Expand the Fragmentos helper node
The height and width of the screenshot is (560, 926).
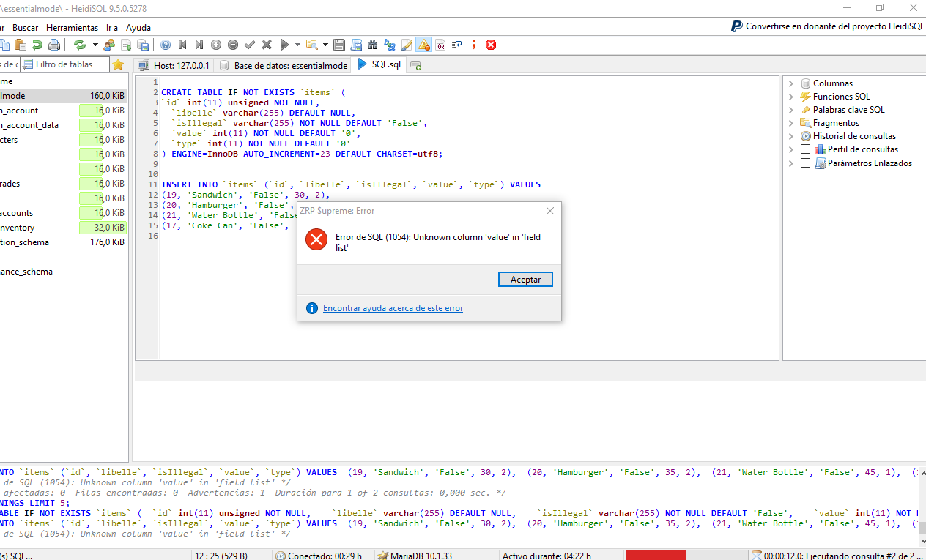[791, 123]
